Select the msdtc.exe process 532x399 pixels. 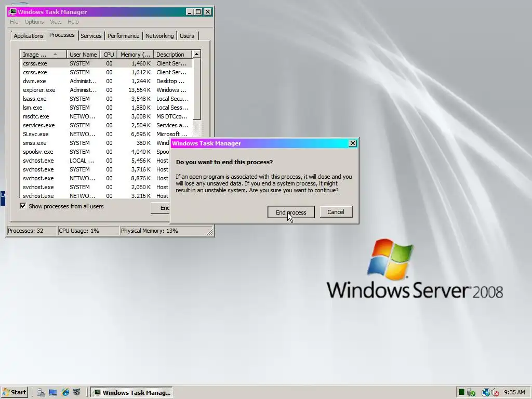[x=106, y=116]
